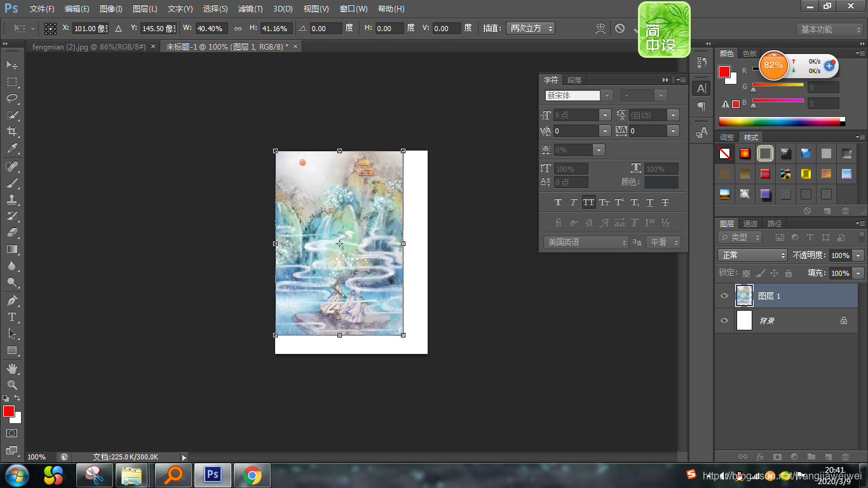This screenshot has height=488, width=868.
Task: Select the Move tool
Action: pos(12,65)
